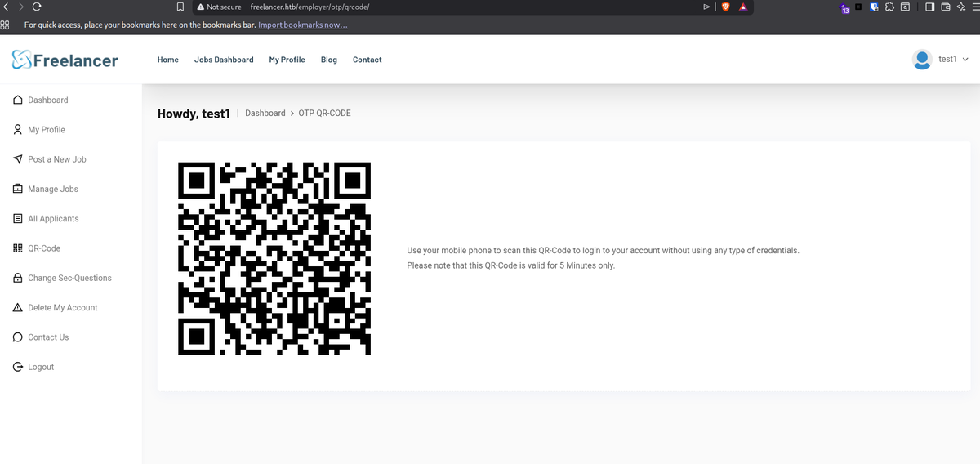Toggle the browser sidebar panel
This screenshot has height=464, width=980.
[x=931, y=7]
